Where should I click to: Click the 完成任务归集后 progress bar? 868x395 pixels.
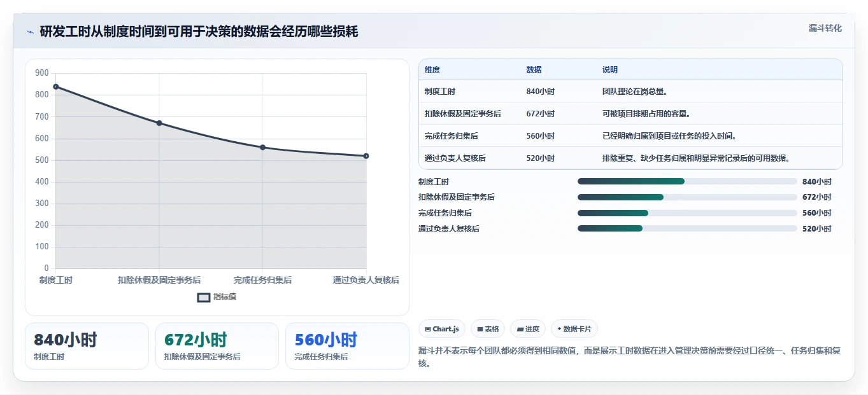[x=687, y=213]
